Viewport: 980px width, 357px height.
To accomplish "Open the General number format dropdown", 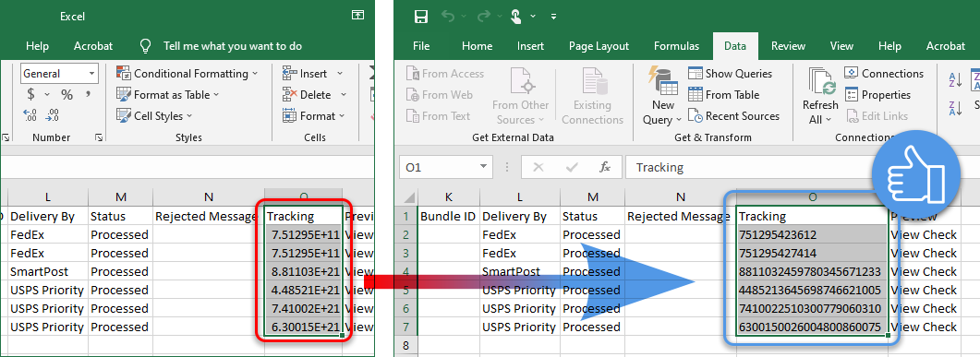I will [x=92, y=74].
